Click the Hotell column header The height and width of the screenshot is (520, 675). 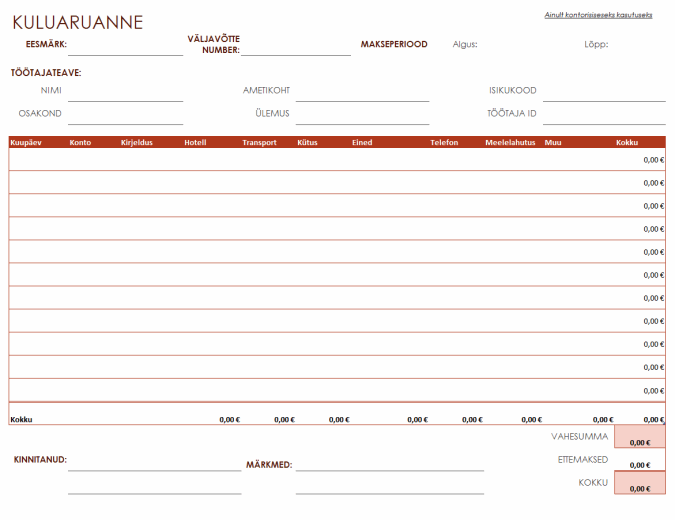pyautogui.click(x=195, y=143)
